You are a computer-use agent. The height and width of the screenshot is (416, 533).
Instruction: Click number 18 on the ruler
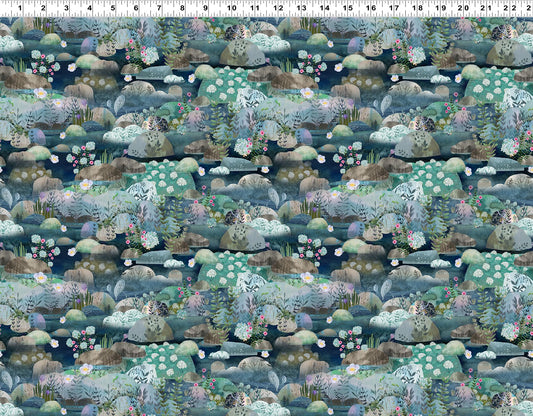pos(417,8)
